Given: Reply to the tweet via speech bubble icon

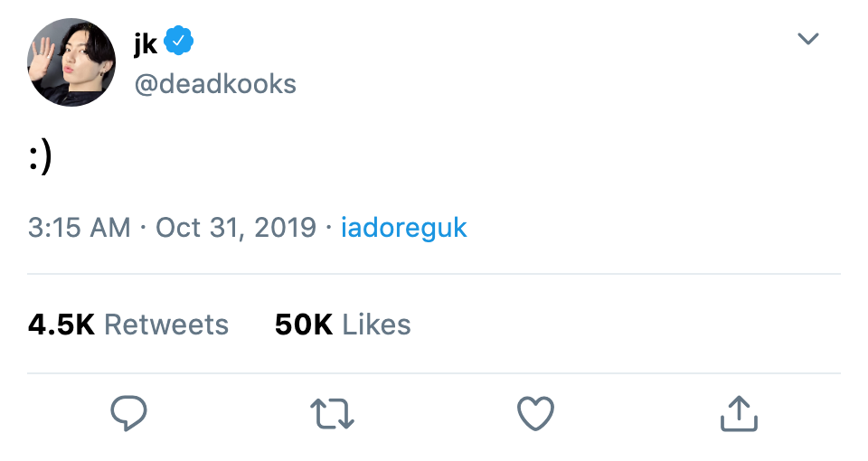Looking at the screenshot, I should pyautogui.click(x=128, y=413).
